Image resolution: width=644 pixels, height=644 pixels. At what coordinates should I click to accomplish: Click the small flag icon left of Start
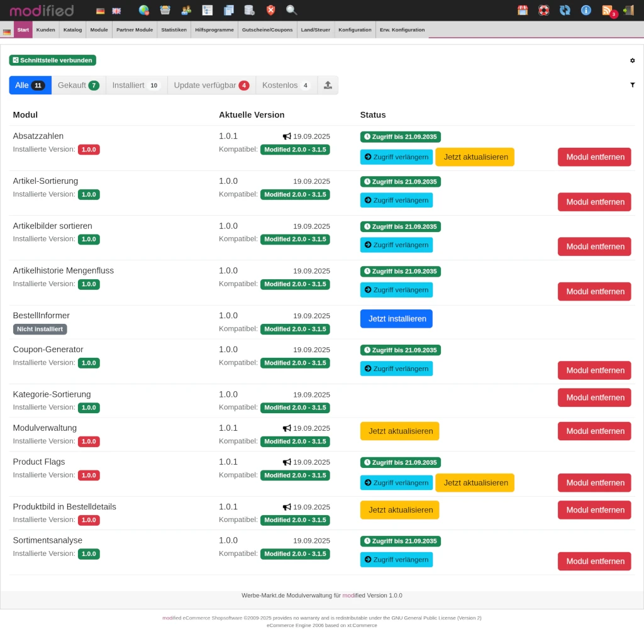coord(6,31)
